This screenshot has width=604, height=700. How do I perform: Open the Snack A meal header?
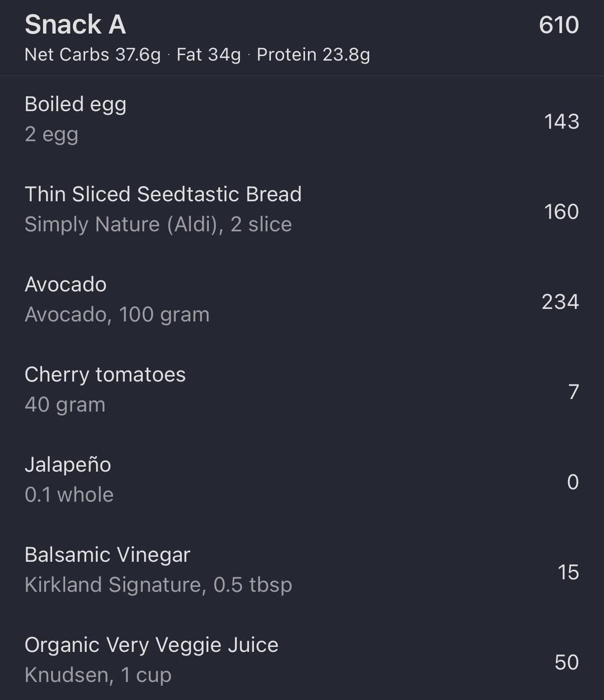click(75, 25)
